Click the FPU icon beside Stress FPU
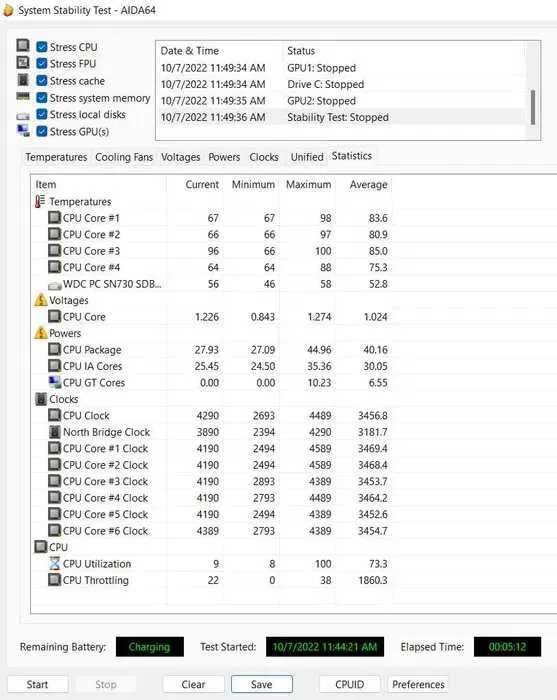Screen dimensions: 557x700 coord(23,62)
